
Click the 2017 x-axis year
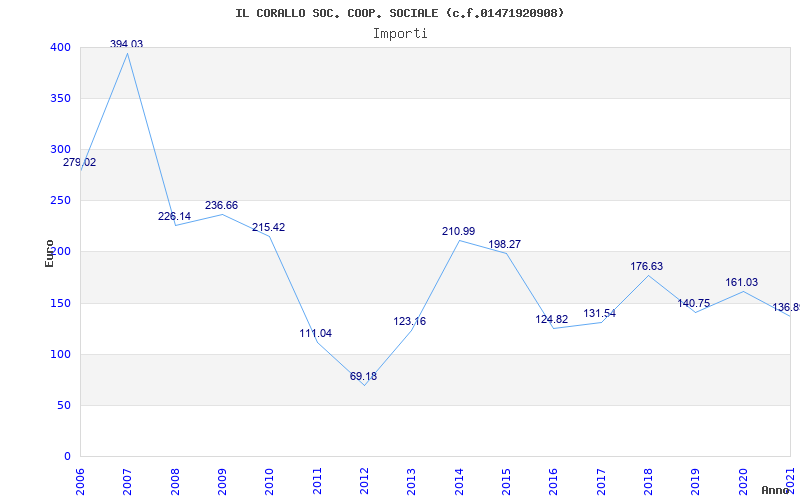[601, 481]
